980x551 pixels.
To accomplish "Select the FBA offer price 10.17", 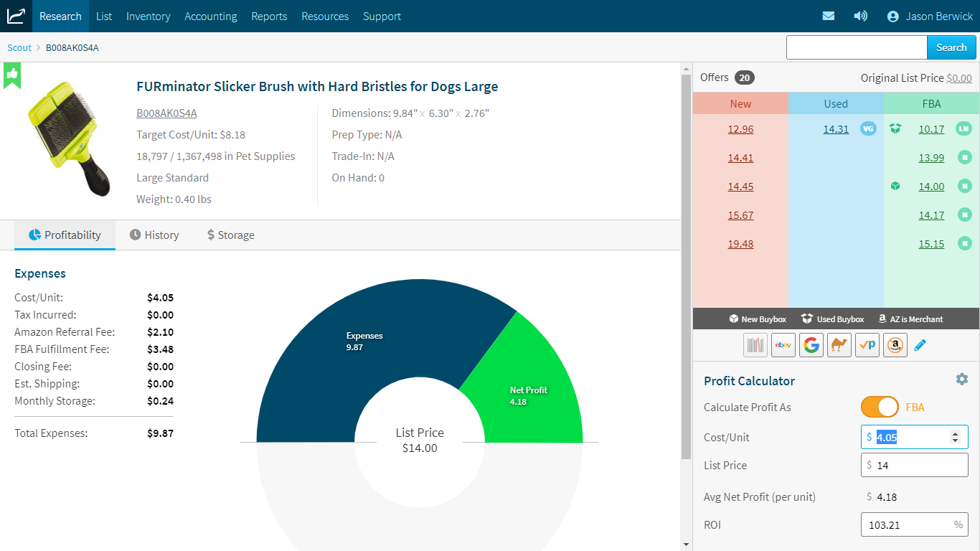I will [931, 129].
